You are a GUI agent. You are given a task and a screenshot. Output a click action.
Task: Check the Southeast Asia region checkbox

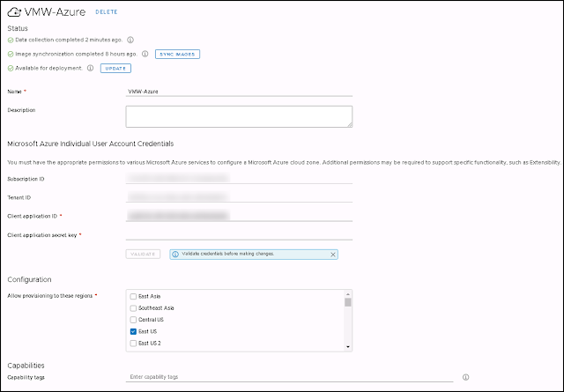(133, 308)
